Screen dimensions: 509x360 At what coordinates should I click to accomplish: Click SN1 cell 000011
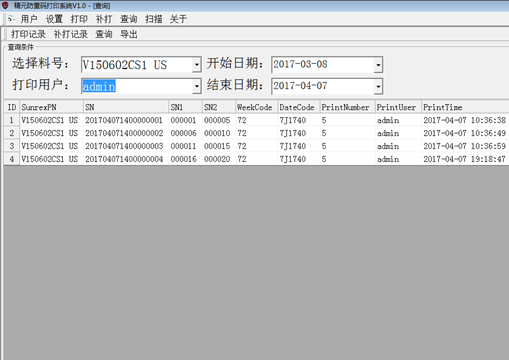point(185,146)
